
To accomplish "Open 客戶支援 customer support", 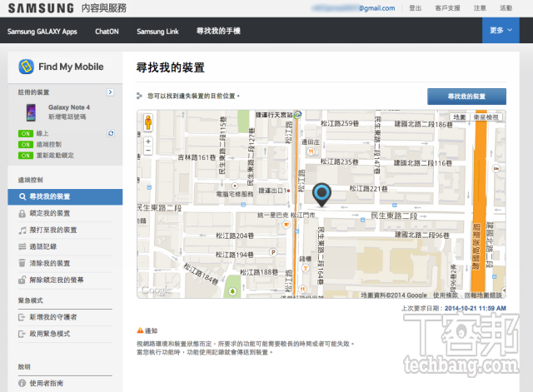I will [x=447, y=8].
